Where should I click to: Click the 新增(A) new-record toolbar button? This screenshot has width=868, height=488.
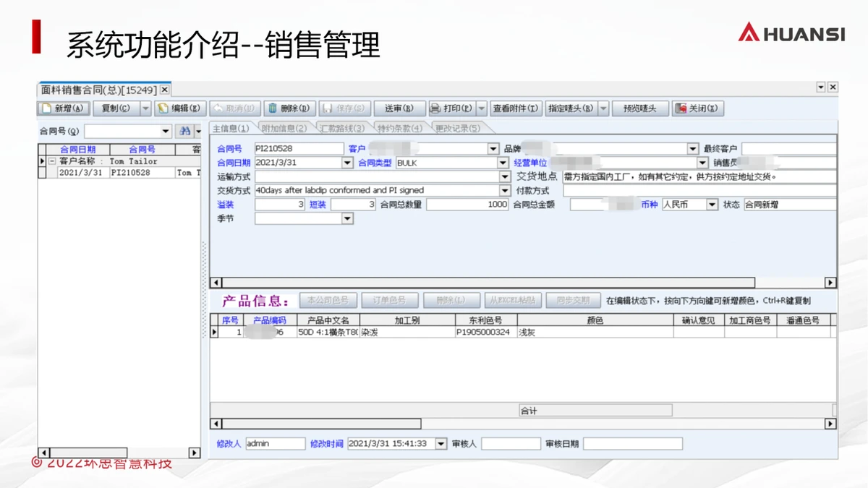point(64,108)
